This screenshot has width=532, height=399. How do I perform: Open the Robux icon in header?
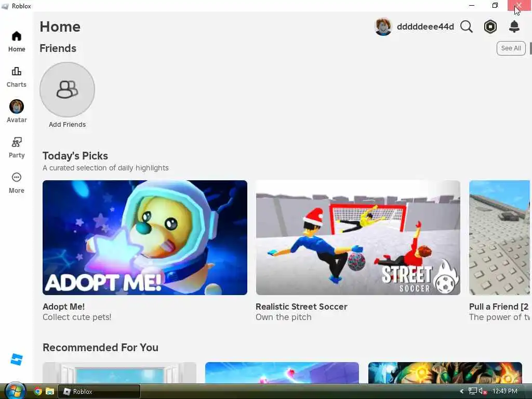click(490, 26)
